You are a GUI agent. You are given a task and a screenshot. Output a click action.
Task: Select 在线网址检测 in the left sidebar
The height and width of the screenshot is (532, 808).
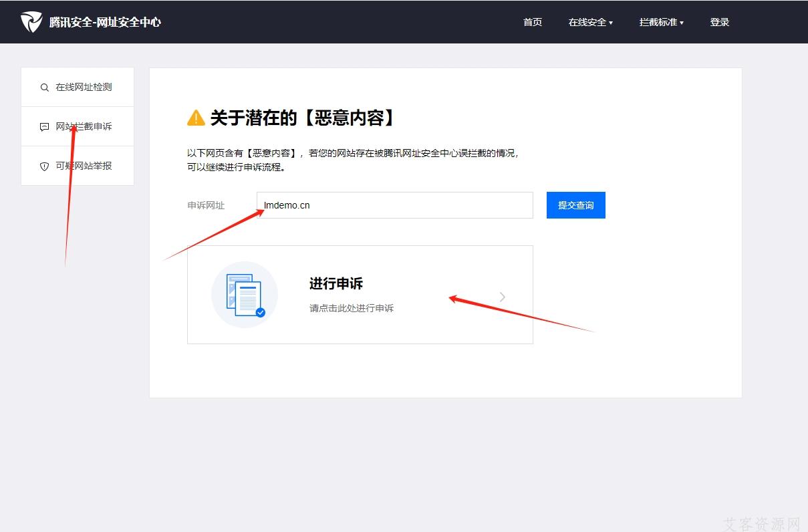tap(84, 88)
